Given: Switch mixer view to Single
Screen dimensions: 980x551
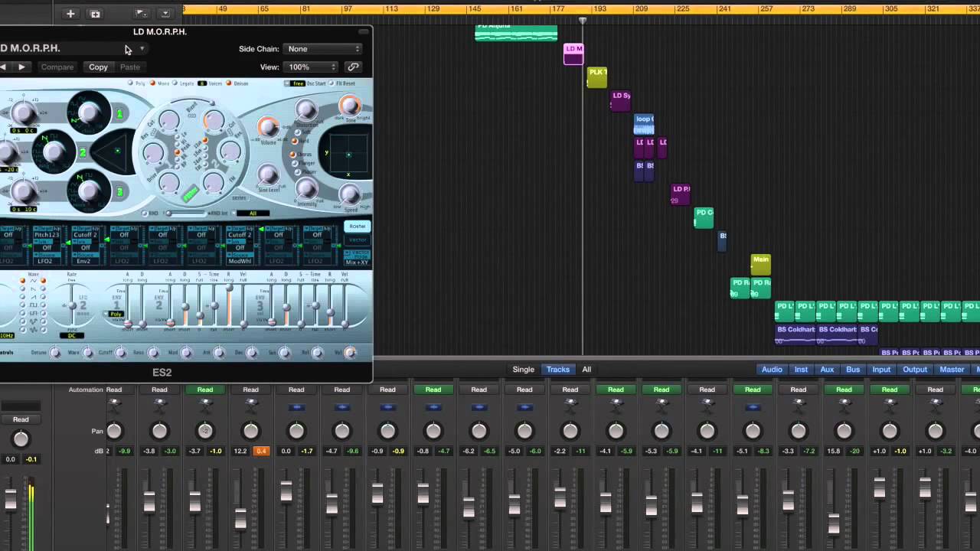Looking at the screenshot, I should pyautogui.click(x=524, y=370).
